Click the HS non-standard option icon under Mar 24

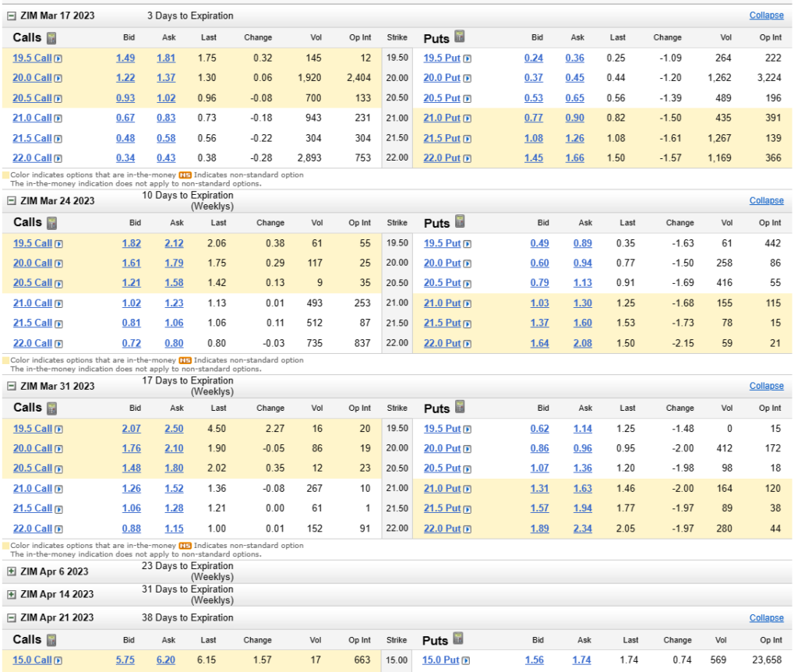185,361
